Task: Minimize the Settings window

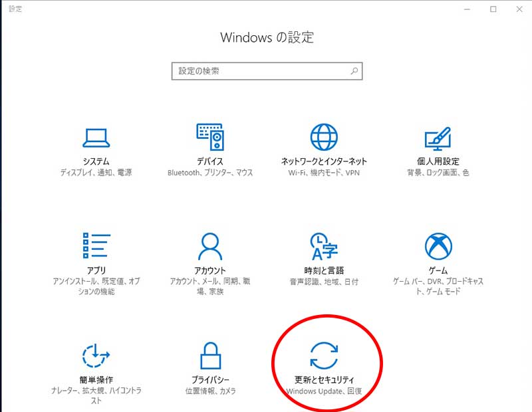Action: click(463, 9)
